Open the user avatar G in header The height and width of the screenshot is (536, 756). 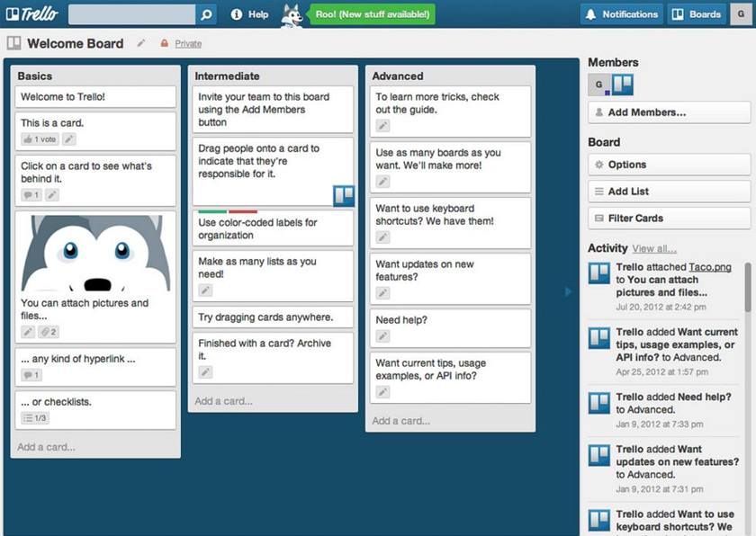tap(741, 14)
